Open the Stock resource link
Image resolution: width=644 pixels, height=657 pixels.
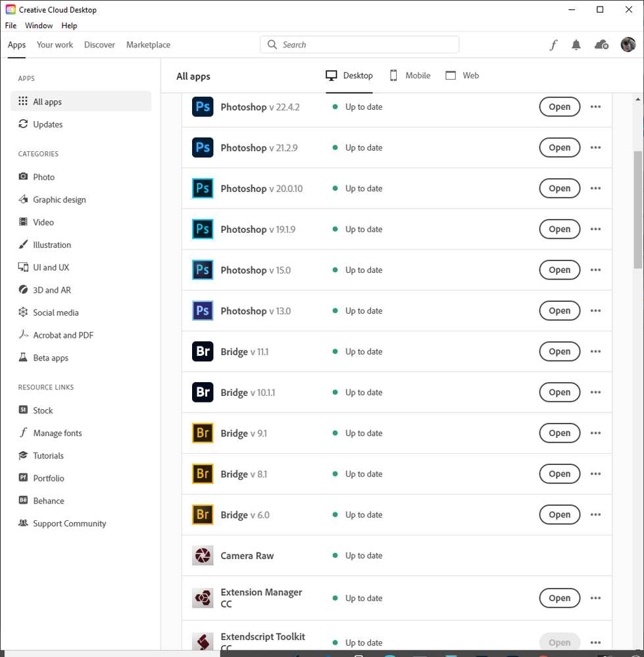pyautogui.click(x=36, y=410)
